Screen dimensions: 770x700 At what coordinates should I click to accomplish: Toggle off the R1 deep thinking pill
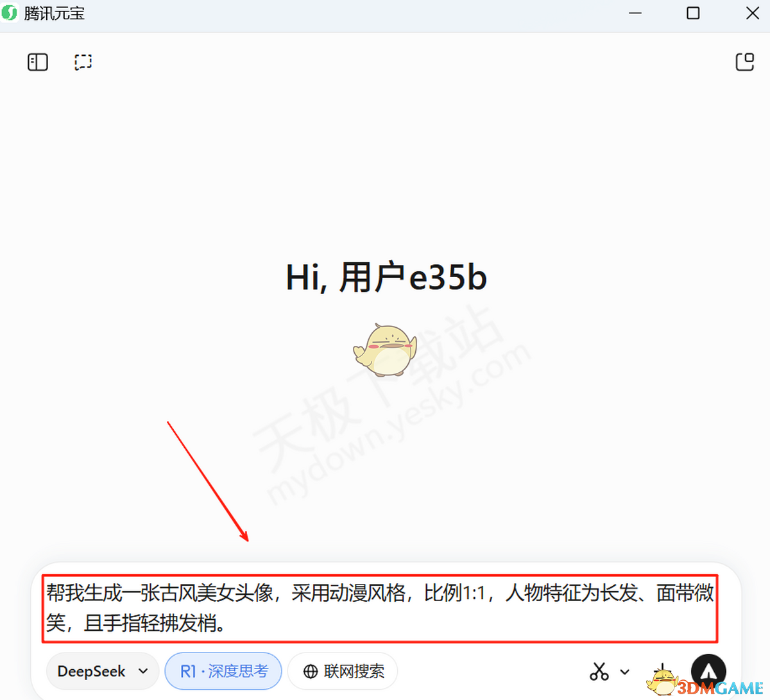(x=223, y=671)
